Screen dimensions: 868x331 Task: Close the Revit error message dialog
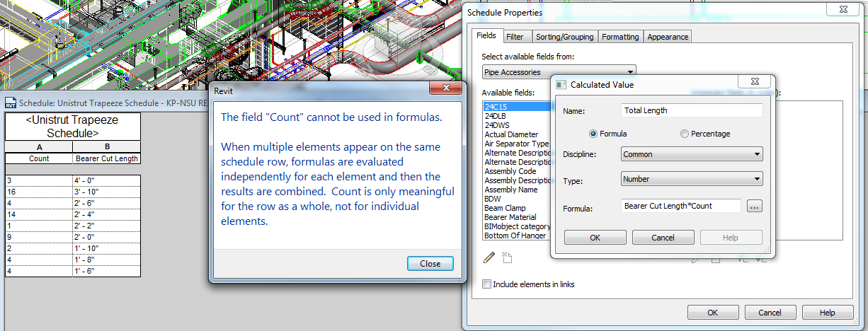[430, 263]
